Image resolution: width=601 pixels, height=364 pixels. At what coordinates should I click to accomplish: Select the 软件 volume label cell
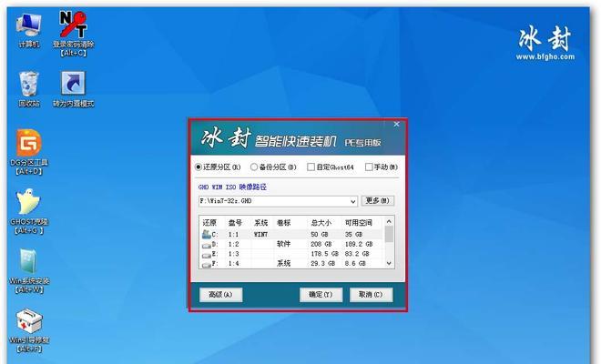tap(283, 244)
